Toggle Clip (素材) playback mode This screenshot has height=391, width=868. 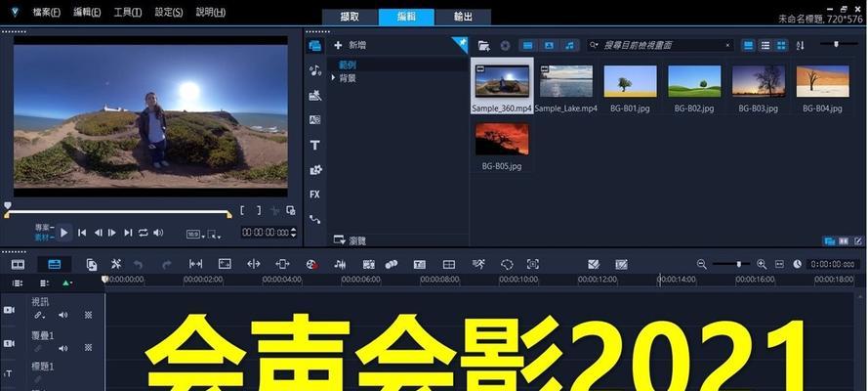[x=44, y=237]
